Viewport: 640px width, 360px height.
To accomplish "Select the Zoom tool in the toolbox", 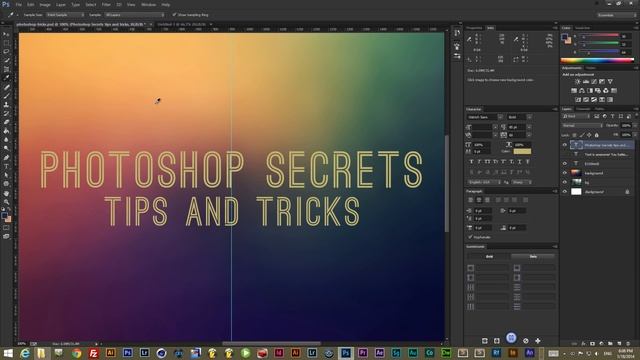I will click(6, 202).
